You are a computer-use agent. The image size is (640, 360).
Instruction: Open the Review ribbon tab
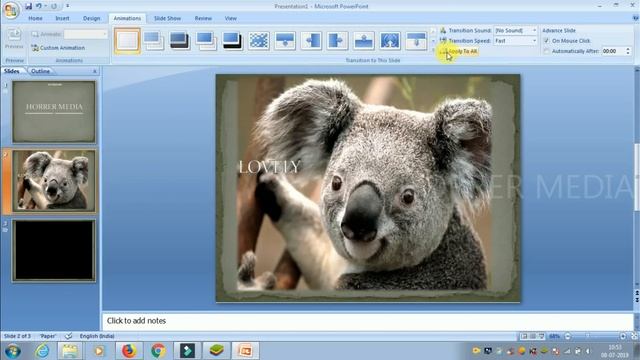[203, 18]
